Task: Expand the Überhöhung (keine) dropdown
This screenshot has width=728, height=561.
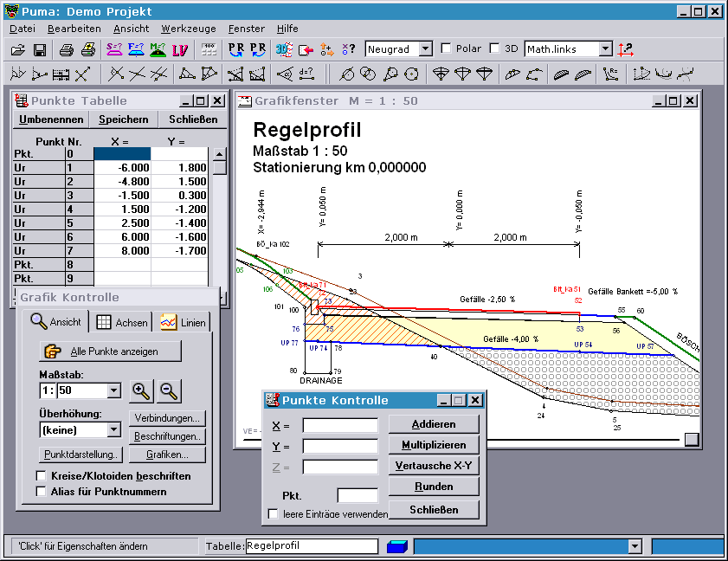Action: point(113,430)
